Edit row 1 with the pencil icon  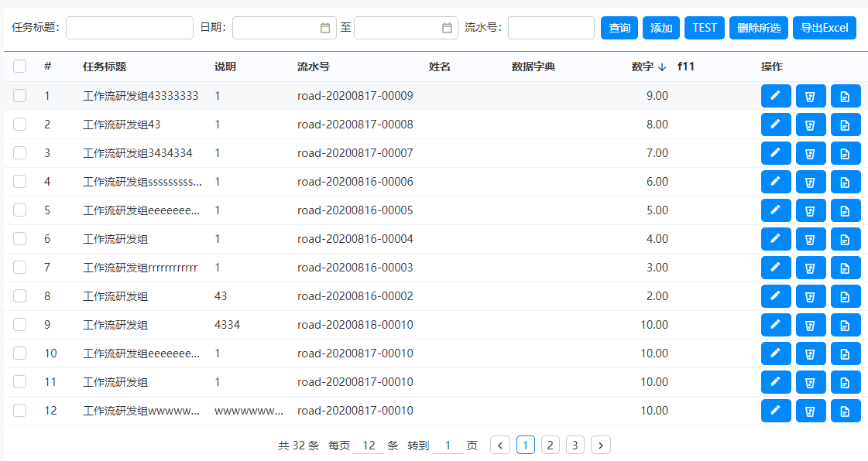776,96
